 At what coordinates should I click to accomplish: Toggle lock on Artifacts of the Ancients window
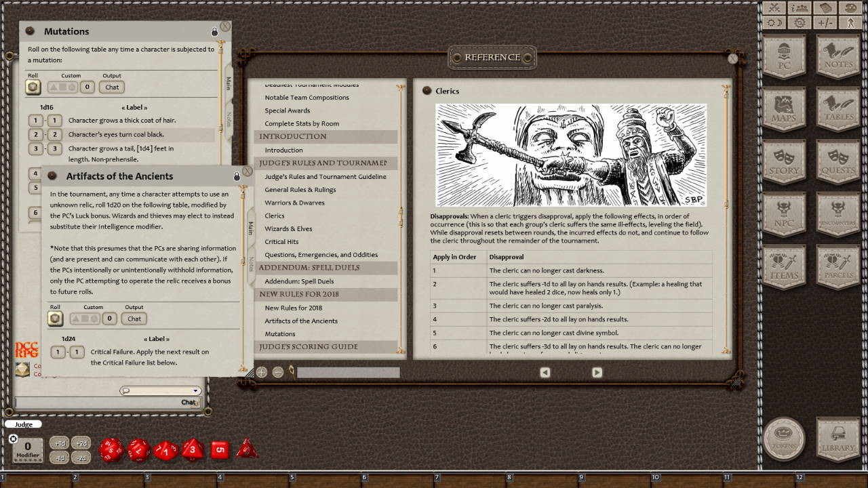pos(235,176)
